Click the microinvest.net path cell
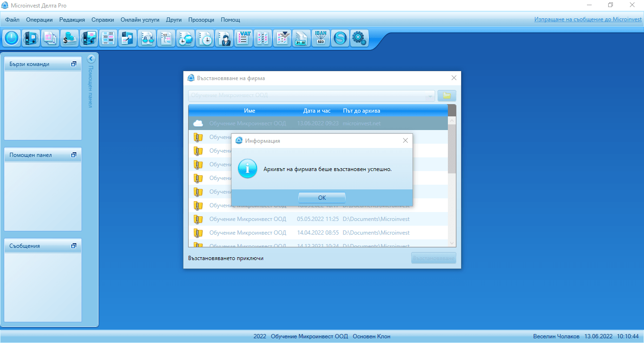This screenshot has width=644, height=343. click(362, 123)
